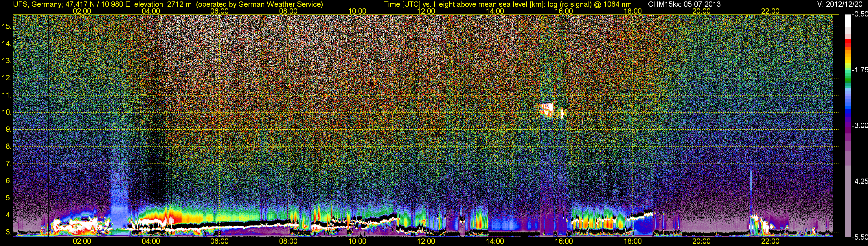Click the height axis label 4 km

click(x=8, y=215)
